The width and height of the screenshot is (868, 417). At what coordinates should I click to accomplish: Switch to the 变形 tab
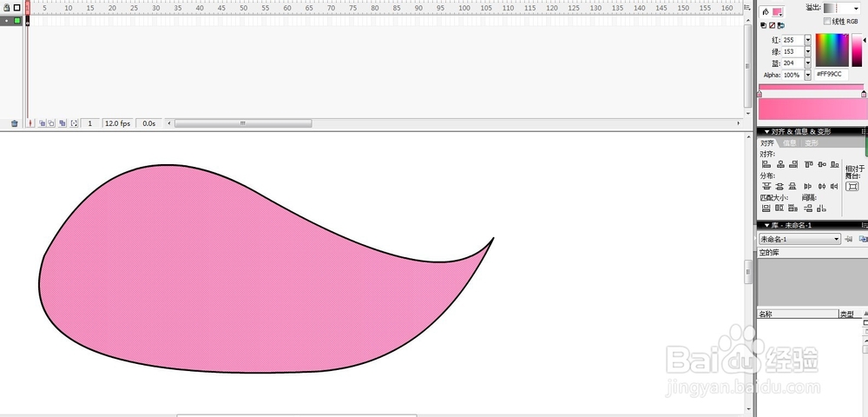[x=812, y=142]
